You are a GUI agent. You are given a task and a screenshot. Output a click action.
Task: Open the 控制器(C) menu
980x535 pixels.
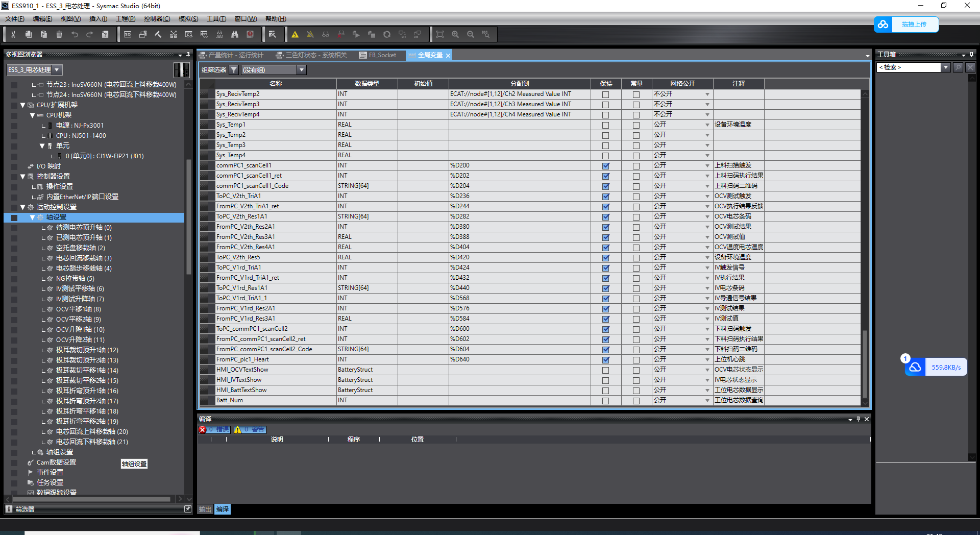(157, 19)
